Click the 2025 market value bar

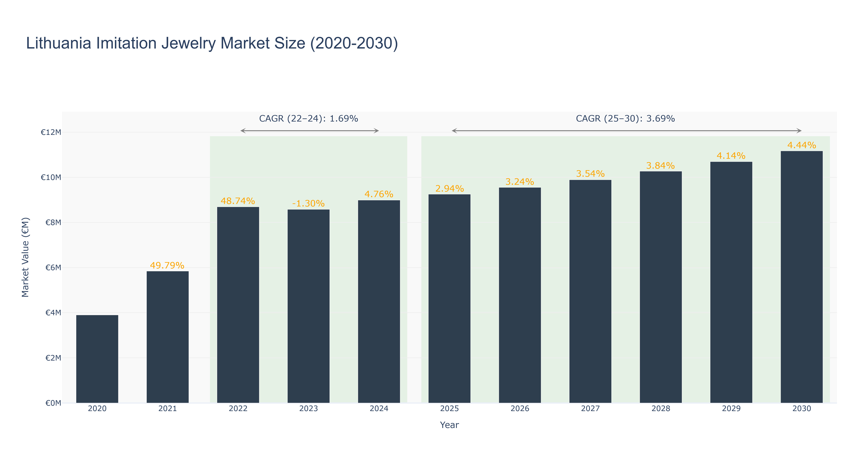[x=449, y=299]
